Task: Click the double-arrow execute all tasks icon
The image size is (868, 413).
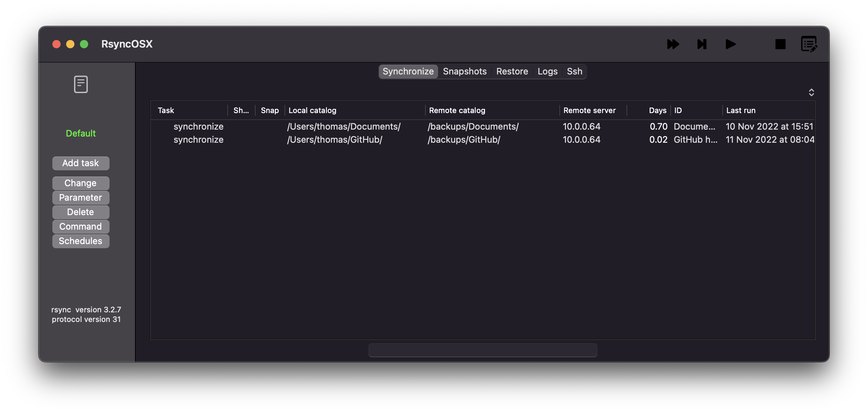Action: click(x=673, y=44)
